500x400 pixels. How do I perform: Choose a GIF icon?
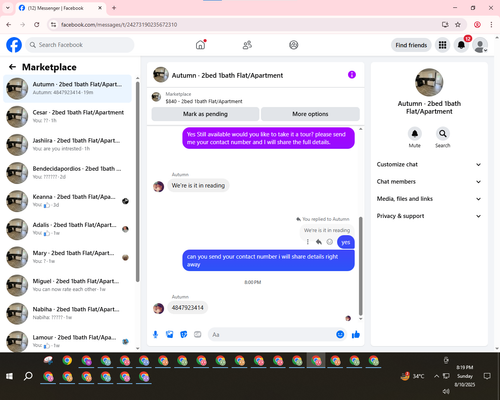pos(198,334)
